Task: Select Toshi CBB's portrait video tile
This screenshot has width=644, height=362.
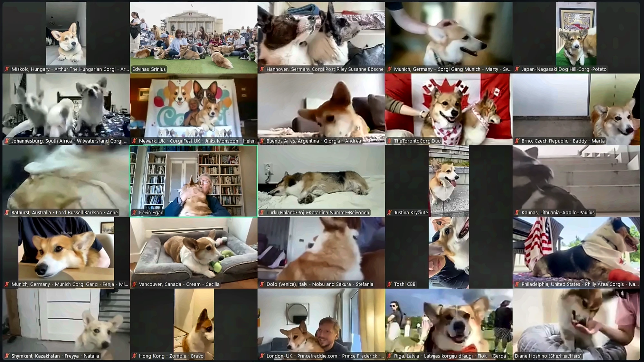Action: [449, 253]
